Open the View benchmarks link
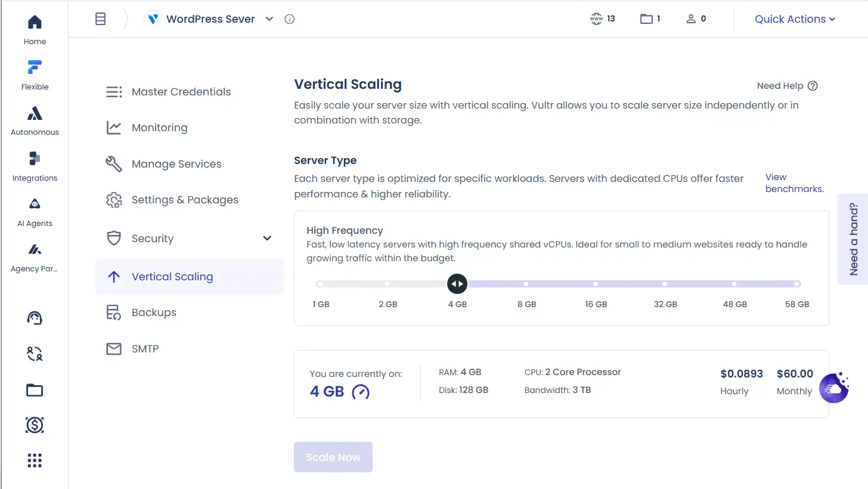 [x=794, y=183]
